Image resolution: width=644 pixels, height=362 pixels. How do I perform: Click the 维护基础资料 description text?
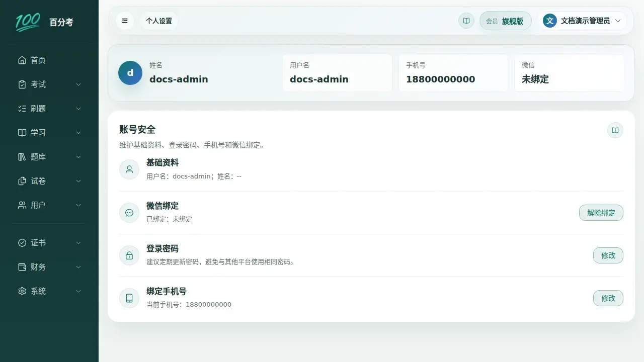coord(192,145)
